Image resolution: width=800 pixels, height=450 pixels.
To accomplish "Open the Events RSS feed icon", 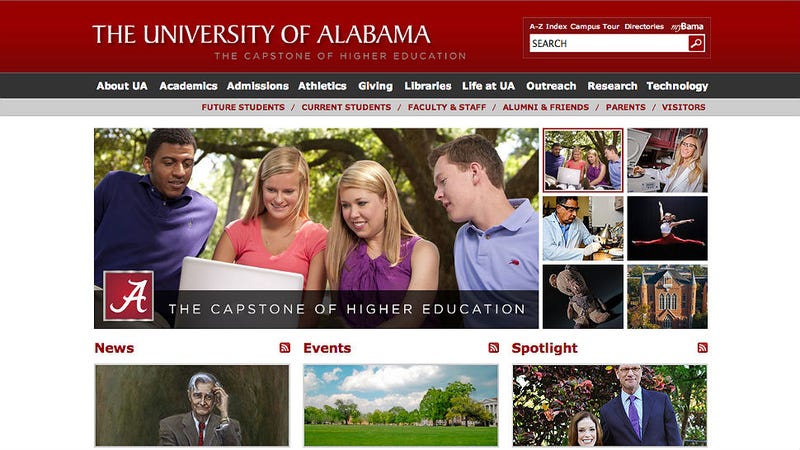I will pos(493,348).
